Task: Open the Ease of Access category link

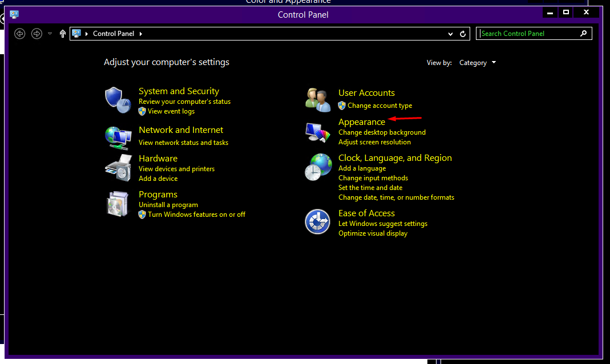Action: tap(366, 213)
